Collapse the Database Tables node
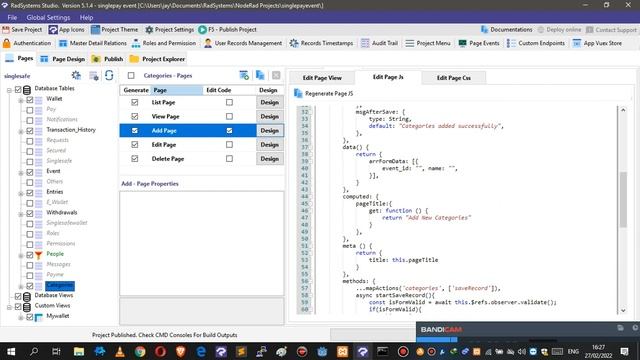The height and width of the screenshot is (360, 640). [x=9, y=90]
